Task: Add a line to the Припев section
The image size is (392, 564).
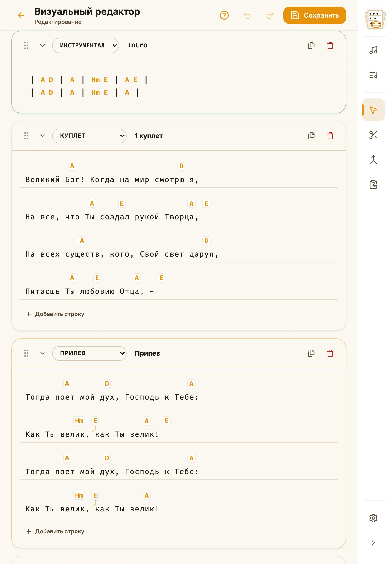Action: [x=55, y=531]
